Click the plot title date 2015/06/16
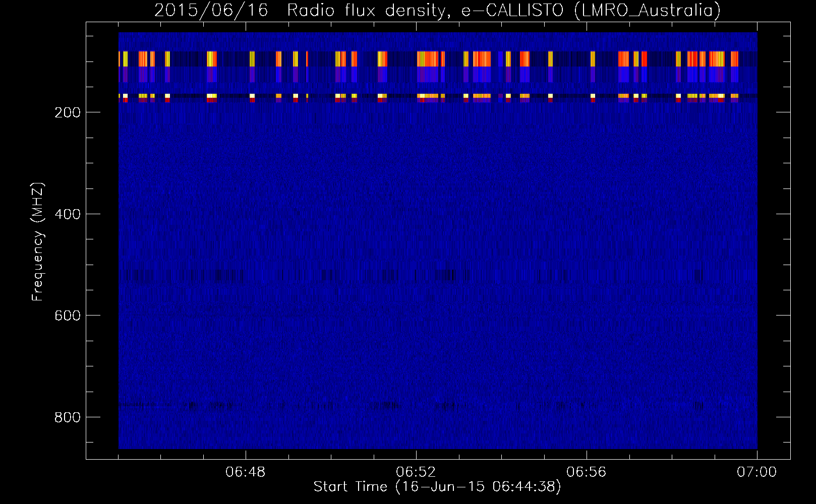Screen dimensions: 816x504 [211, 10]
